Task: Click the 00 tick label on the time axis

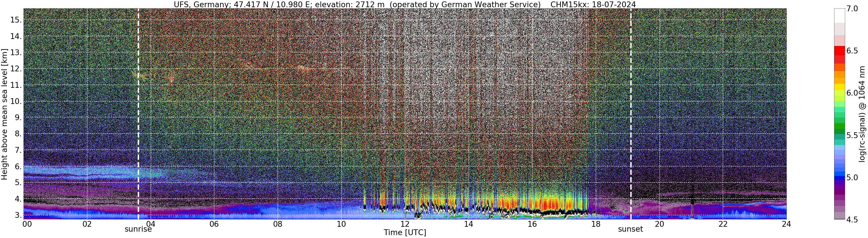Action: [x=27, y=224]
